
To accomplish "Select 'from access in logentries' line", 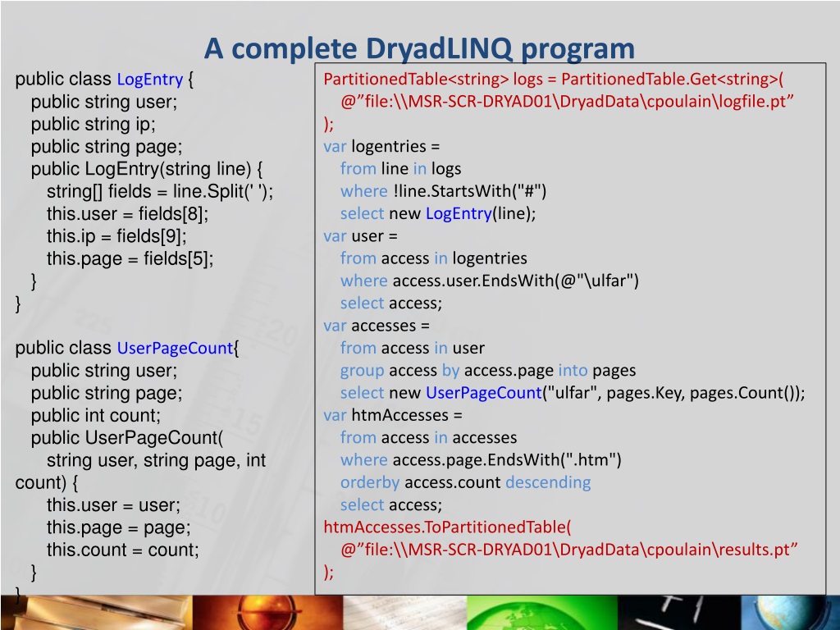I will click(434, 258).
